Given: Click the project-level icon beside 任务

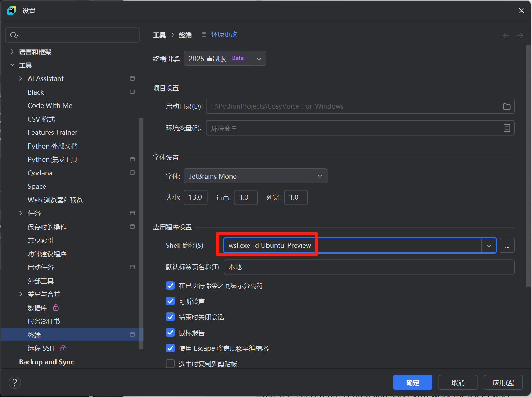Looking at the screenshot, I should (x=132, y=213).
